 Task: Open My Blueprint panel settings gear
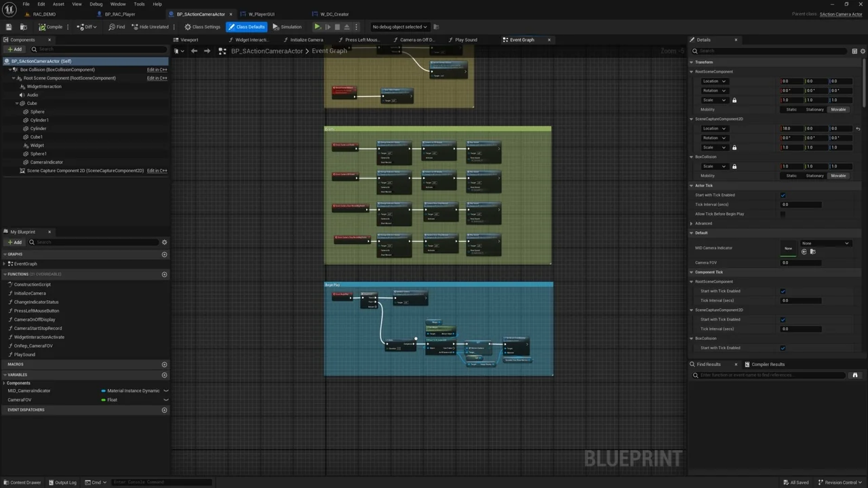164,242
